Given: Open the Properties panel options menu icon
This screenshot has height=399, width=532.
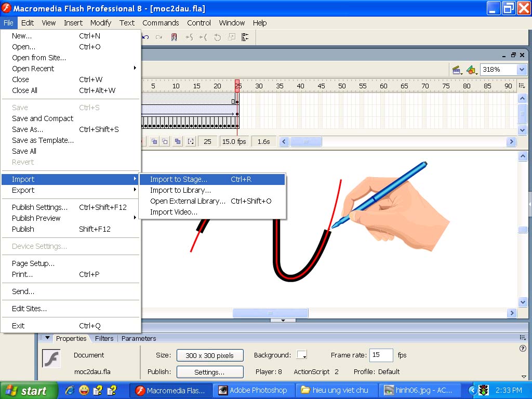Looking at the screenshot, I should (x=523, y=337).
